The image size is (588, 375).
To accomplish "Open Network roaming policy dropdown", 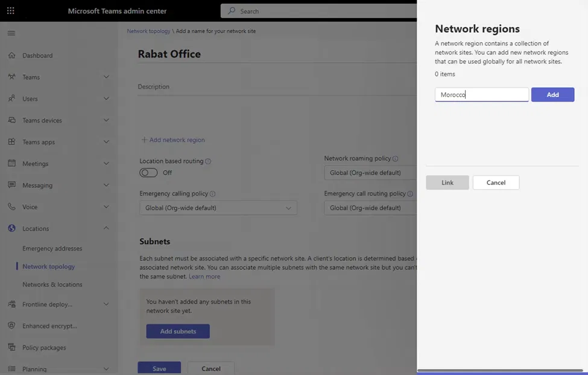I will (x=370, y=173).
